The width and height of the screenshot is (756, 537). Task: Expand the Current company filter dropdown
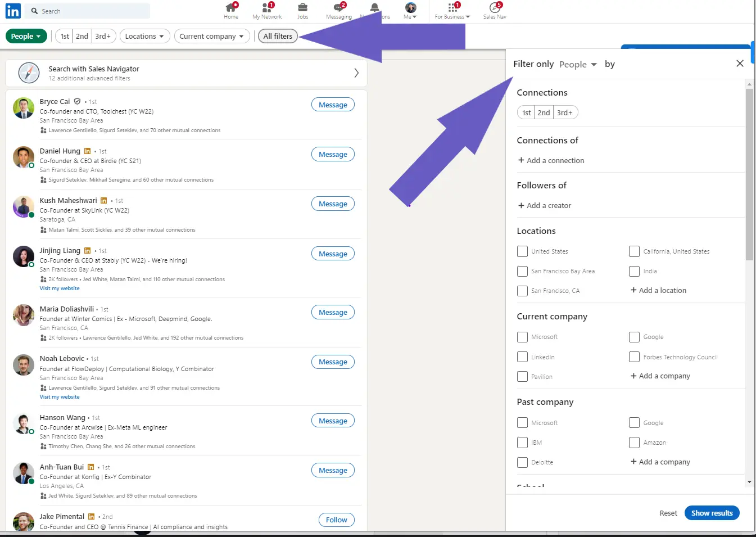pos(212,36)
